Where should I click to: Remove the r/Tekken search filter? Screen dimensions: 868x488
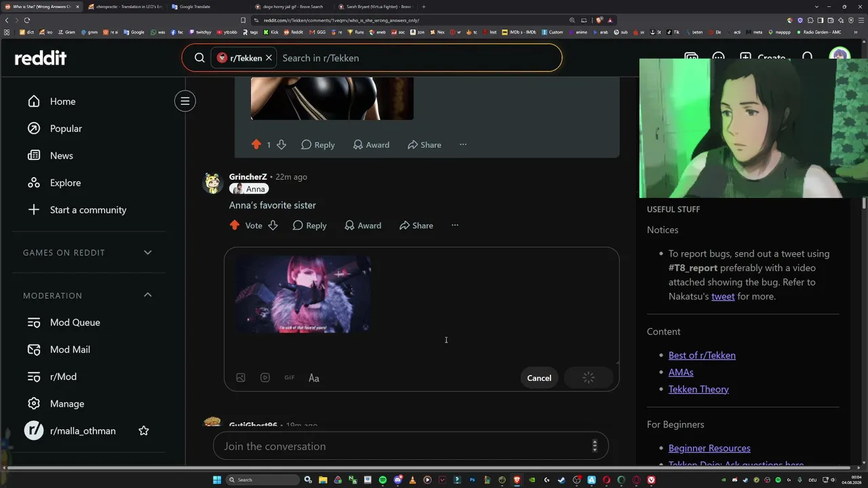click(x=269, y=58)
